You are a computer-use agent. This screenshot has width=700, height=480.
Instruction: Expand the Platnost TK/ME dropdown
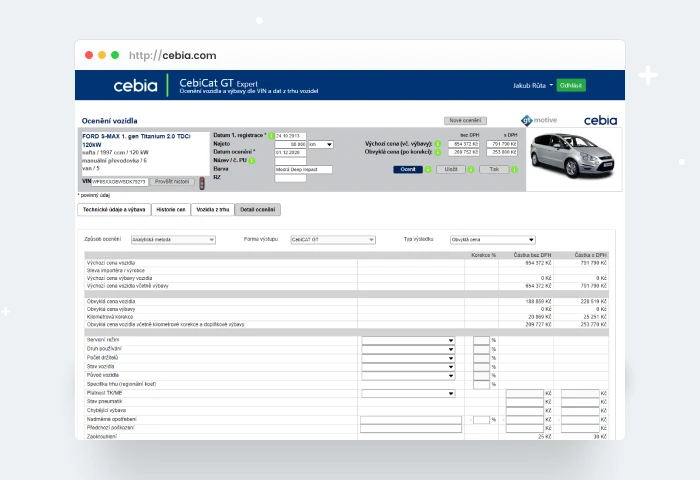408,393
